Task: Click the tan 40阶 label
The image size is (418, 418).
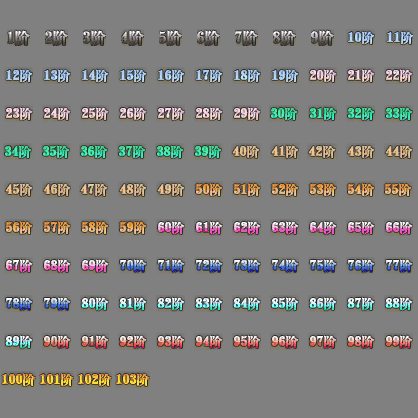Action: click(x=246, y=152)
